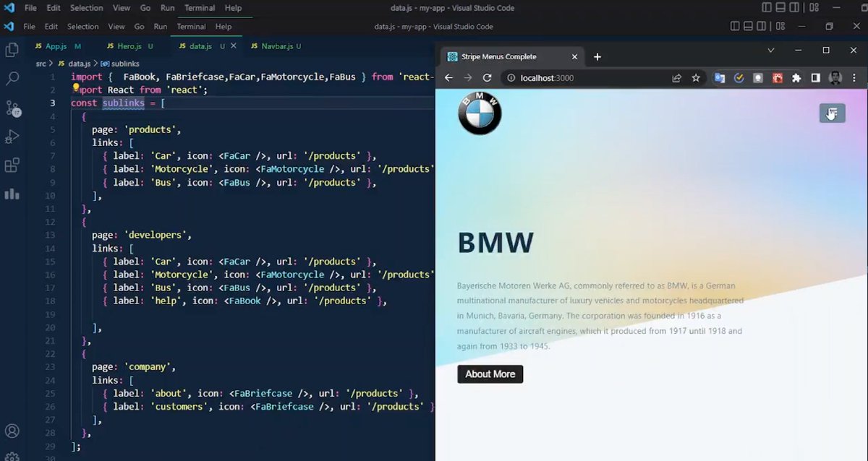Bookmark this tab with the star icon
The height and width of the screenshot is (461, 868).
696,78
